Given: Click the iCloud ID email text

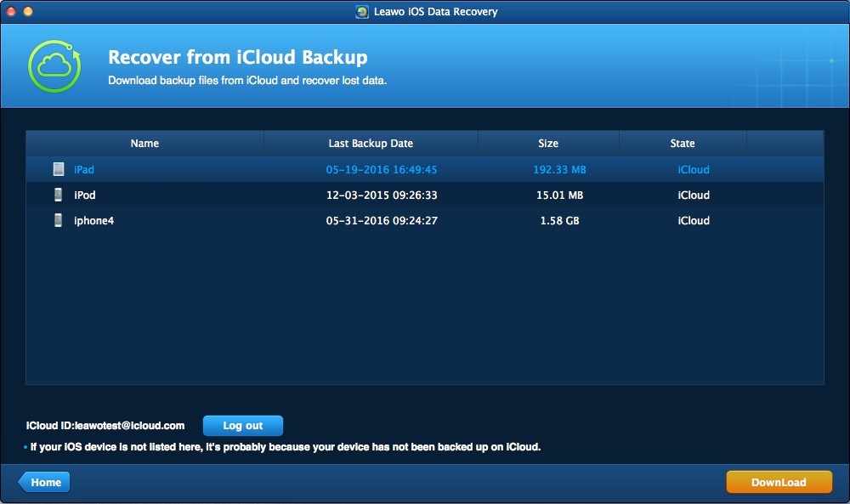Looking at the screenshot, I should coord(105,425).
